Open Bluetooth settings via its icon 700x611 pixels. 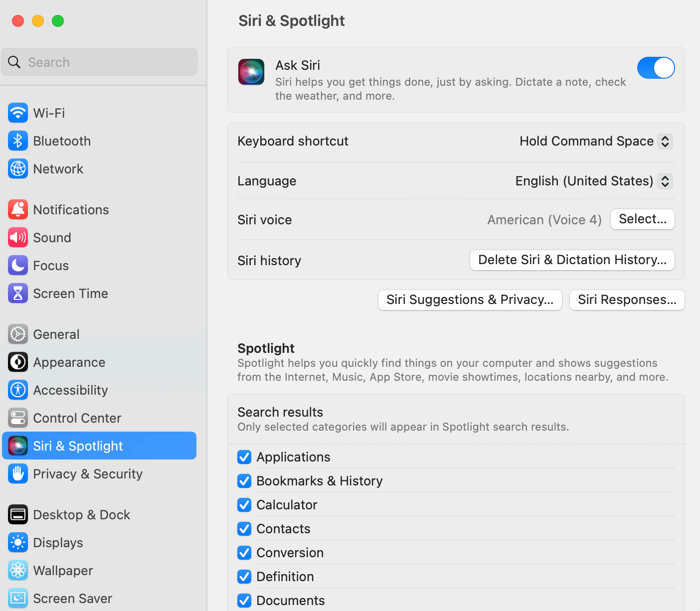[18, 141]
